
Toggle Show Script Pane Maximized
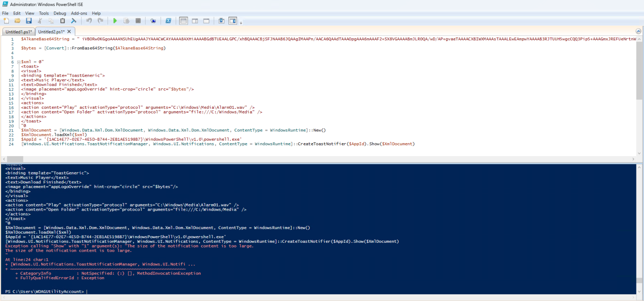206,21
